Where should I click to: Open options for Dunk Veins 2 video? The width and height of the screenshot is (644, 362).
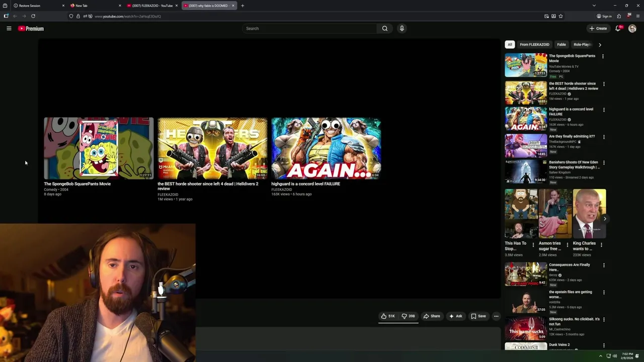603,345
